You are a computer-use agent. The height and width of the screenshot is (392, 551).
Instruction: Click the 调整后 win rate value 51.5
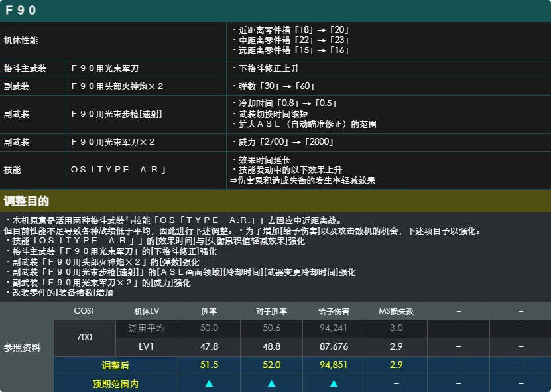[209, 365]
